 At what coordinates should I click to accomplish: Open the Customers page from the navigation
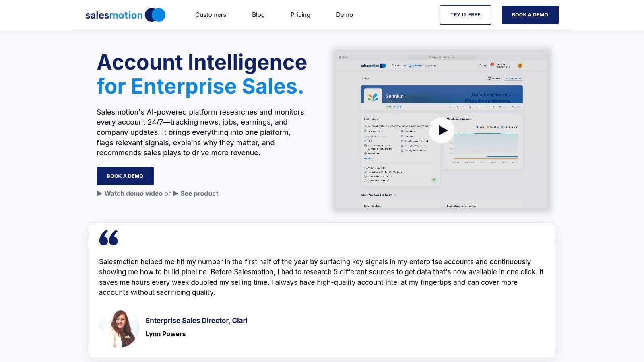[x=211, y=15]
